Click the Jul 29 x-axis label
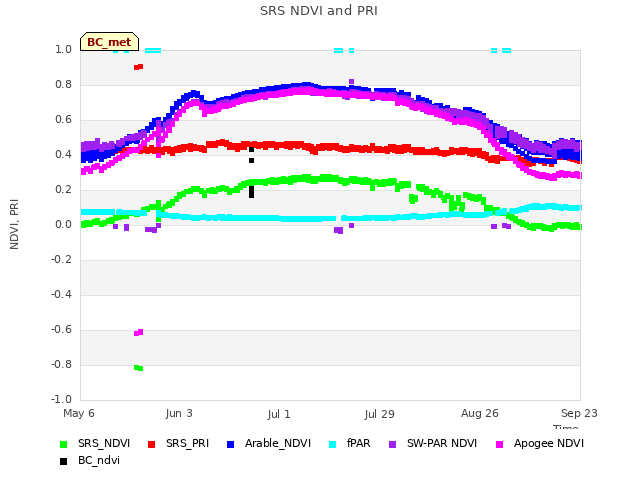The image size is (640, 480). (379, 414)
